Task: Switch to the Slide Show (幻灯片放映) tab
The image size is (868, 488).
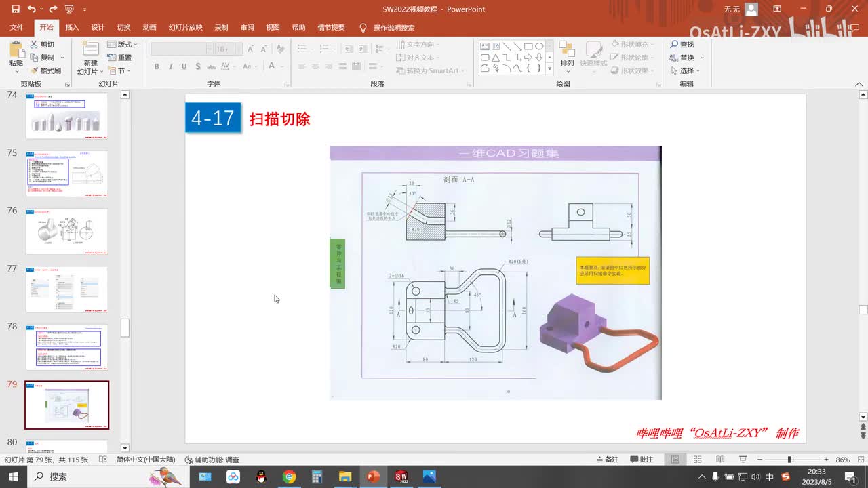Action: point(185,28)
